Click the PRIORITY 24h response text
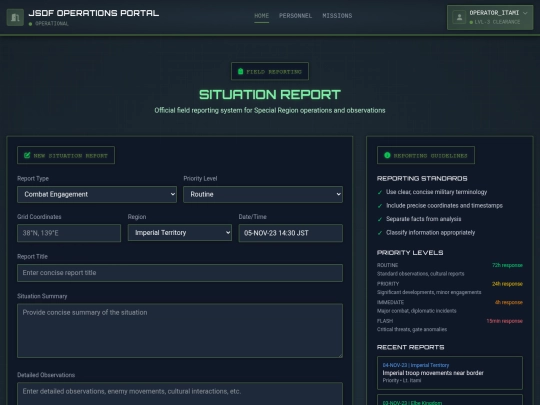 (x=507, y=284)
